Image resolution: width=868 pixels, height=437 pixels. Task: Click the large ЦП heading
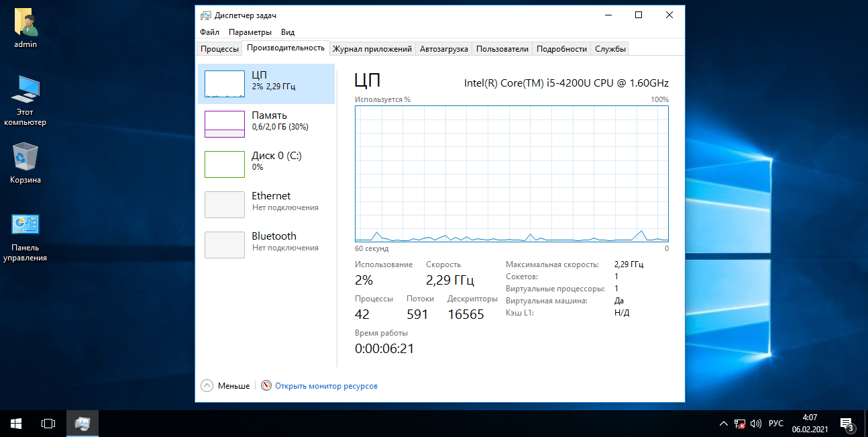[x=368, y=81]
